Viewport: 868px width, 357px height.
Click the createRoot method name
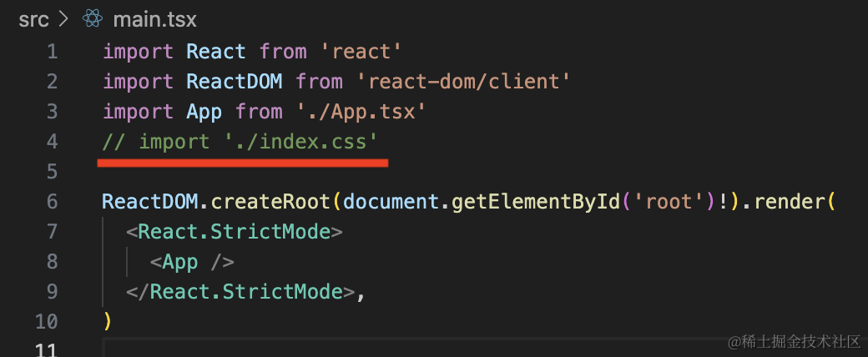pos(270,202)
